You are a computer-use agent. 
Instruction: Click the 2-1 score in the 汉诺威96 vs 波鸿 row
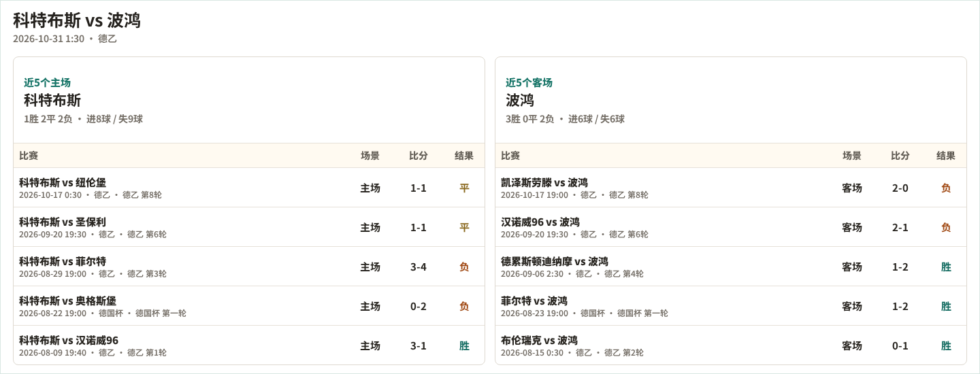tap(900, 228)
